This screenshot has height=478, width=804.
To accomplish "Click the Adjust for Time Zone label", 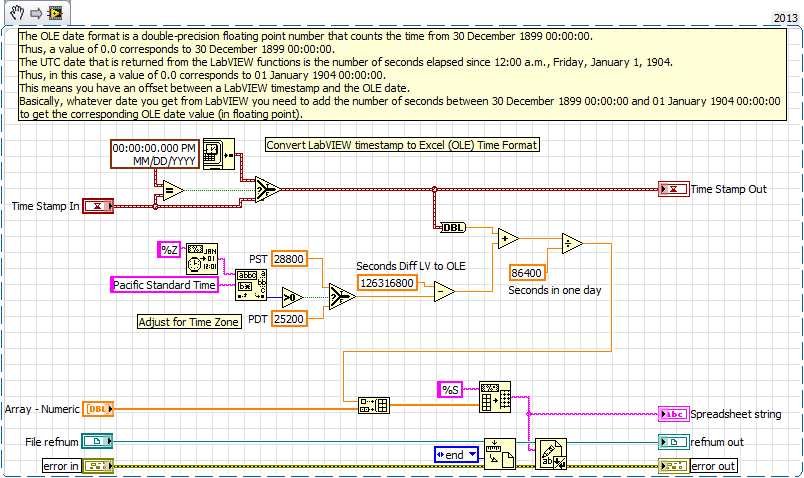I will pyautogui.click(x=188, y=321).
